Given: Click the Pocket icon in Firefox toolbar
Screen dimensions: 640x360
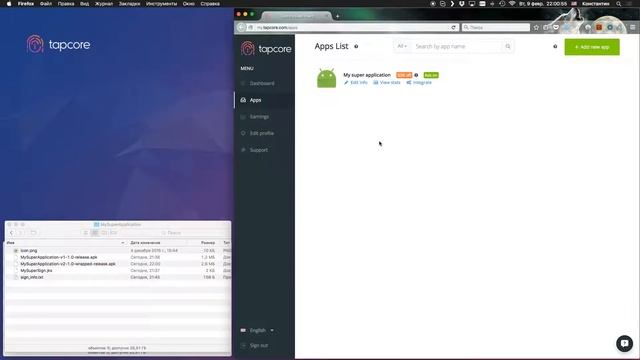Looking at the screenshot, I should coord(556,27).
